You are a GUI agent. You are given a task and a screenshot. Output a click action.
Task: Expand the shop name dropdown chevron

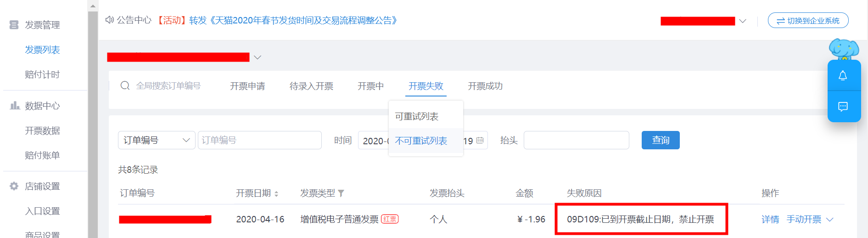pos(258,57)
